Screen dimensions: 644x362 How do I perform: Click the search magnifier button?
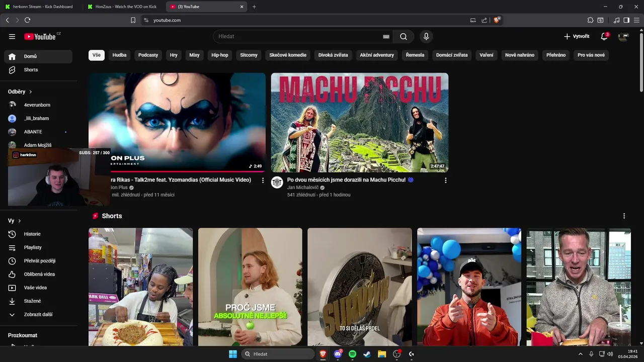pyautogui.click(x=404, y=36)
